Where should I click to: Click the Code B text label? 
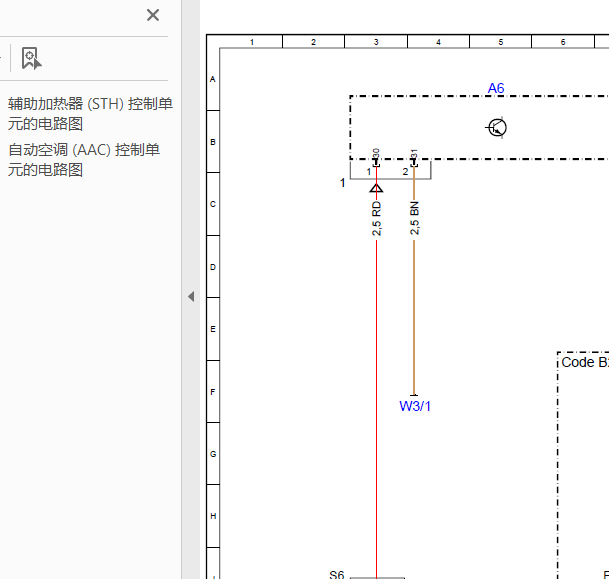(x=585, y=362)
